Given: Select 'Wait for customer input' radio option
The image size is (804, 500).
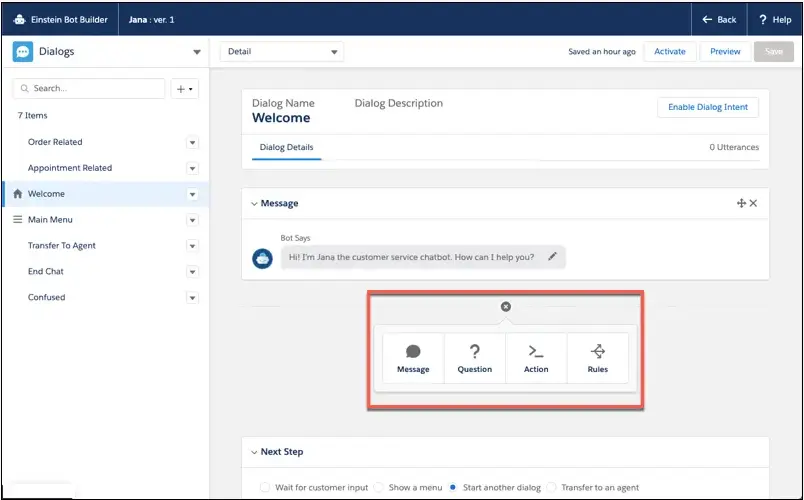Looking at the screenshot, I should [x=265, y=487].
